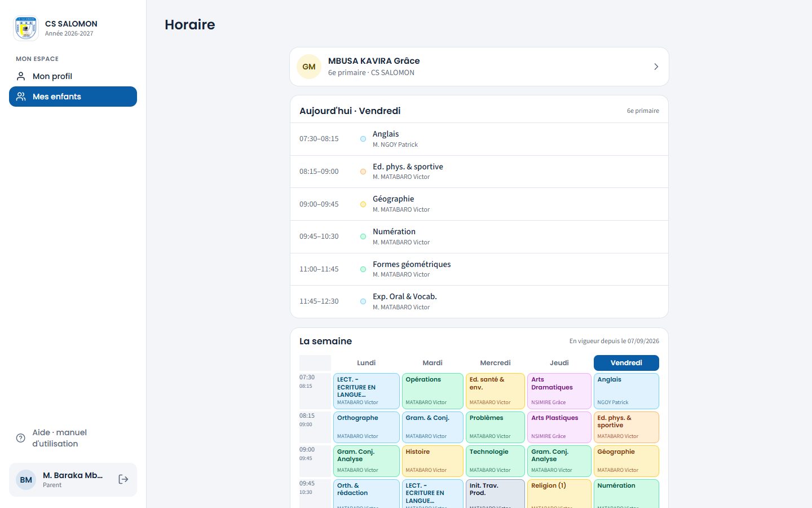Click the Mes enfants people icon
Image resolution: width=812 pixels, height=508 pixels.
(x=21, y=97)
